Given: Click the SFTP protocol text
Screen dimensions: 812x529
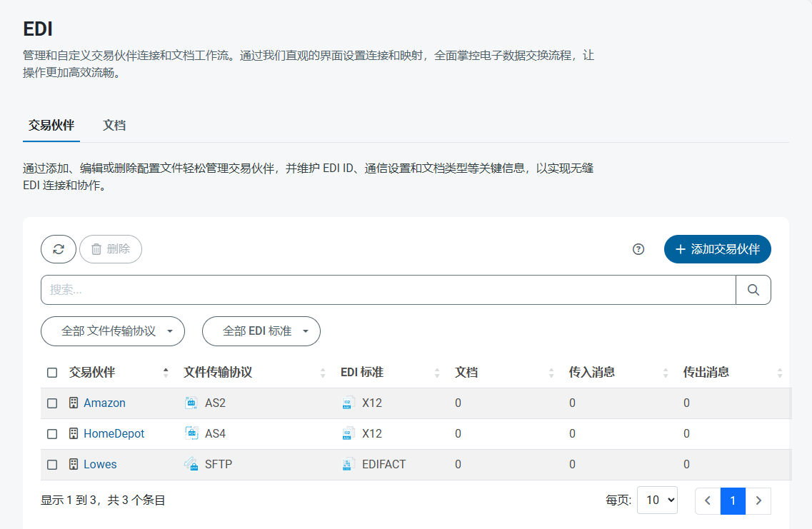Looking at the screenshot, I should (219, 464).
